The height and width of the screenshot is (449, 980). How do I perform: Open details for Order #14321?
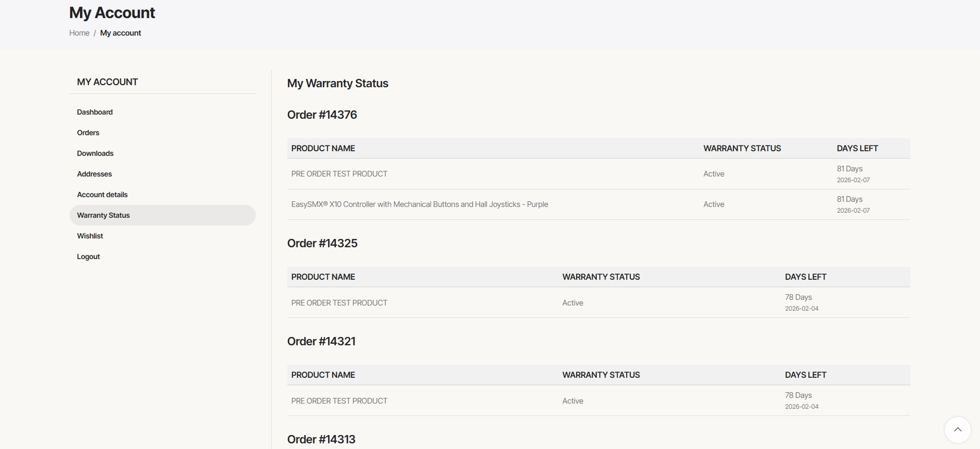point(321,341)
